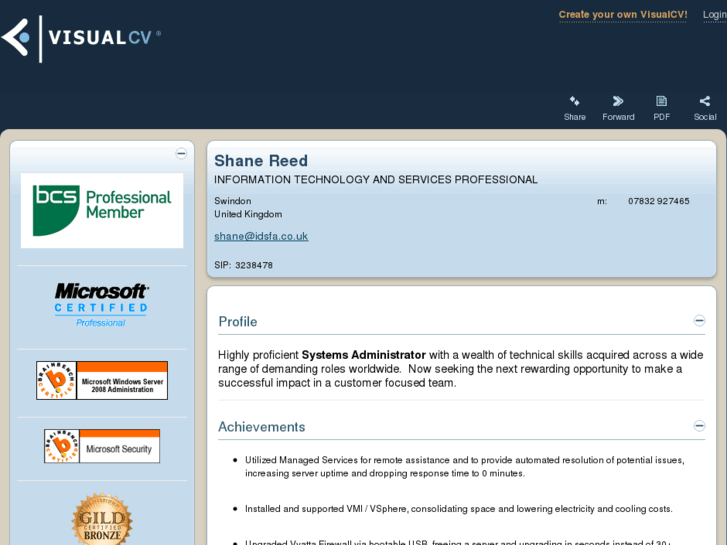Viewport: 727px width, 545px height.
Task: Click the Shane Reed name heading
Action: (261, 161)
